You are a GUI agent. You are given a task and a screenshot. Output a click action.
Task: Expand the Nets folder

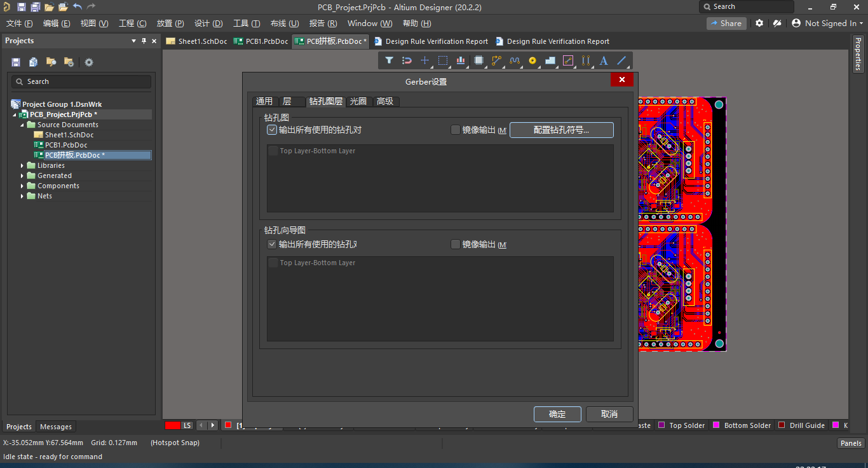pyautogui.click(x=22, y=196)
